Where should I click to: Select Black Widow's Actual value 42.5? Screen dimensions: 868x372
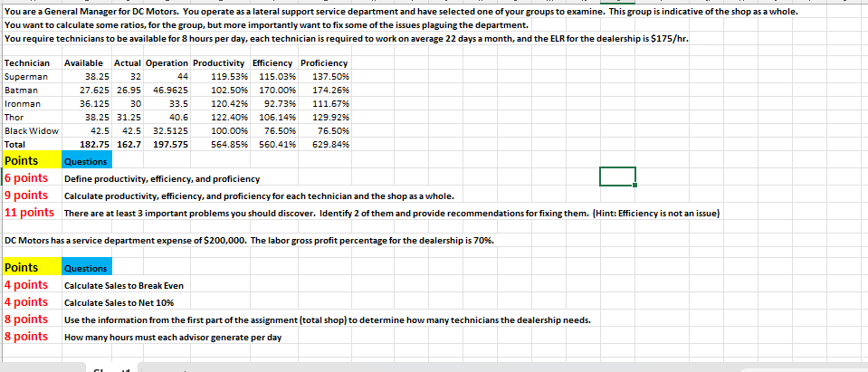(x=128, y=130)
